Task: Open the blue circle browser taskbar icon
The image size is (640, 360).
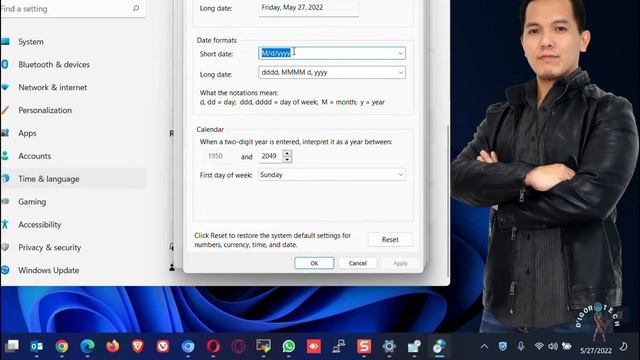Action: pos(188,346)
